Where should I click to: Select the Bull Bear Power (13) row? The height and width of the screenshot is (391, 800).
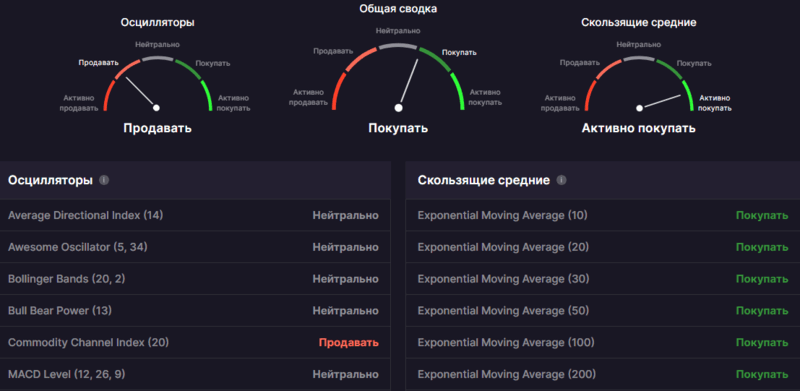[195, 310]
